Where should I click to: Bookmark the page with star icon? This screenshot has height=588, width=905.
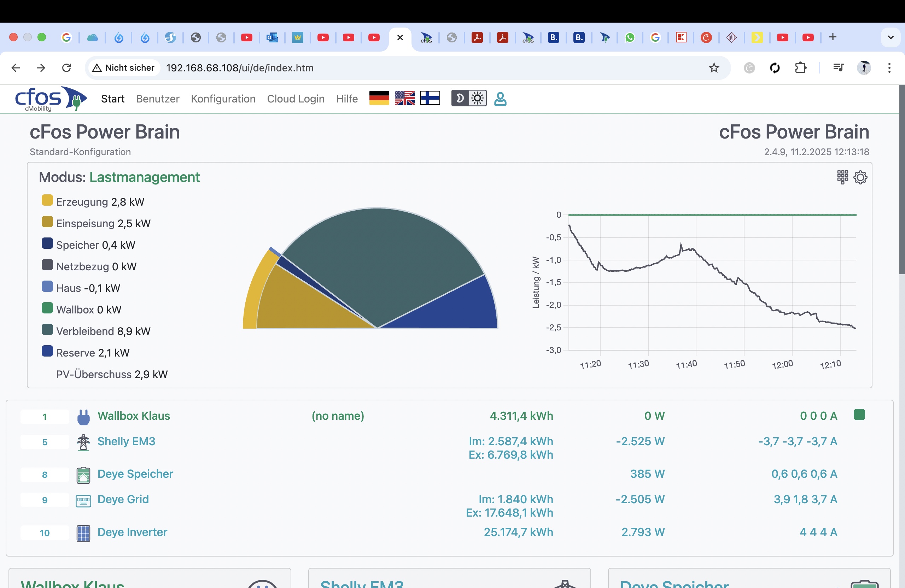714,68
